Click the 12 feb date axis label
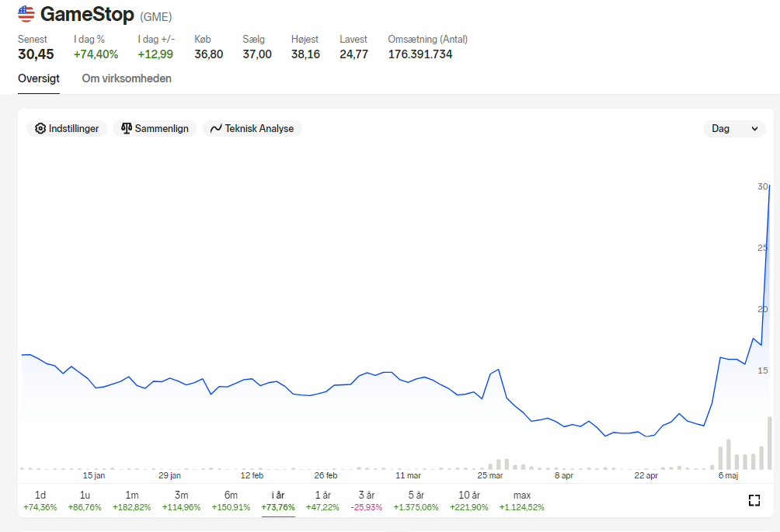 (x=252, y=475)
